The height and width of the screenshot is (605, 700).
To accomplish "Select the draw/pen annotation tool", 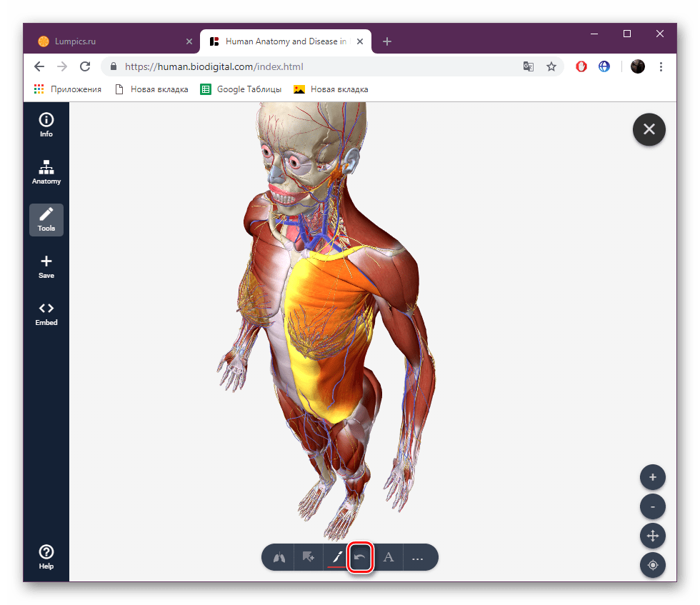I will pos(338,557).
